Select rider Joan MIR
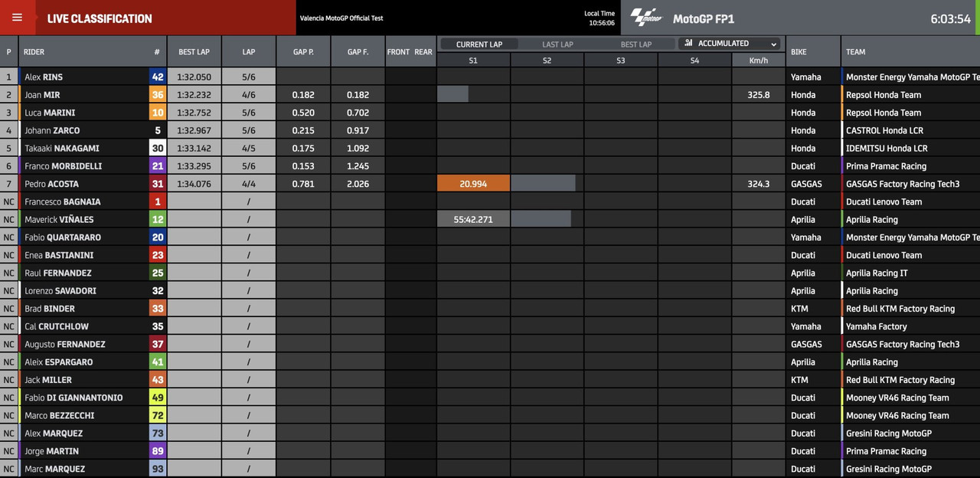Screen dimensions: 980x478 (42, 95)
